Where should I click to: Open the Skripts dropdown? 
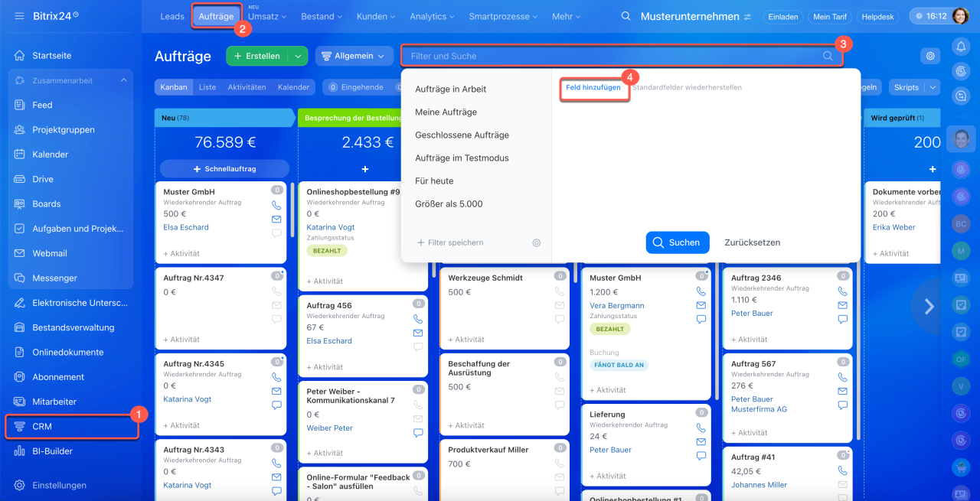click(x=914, y=87)
